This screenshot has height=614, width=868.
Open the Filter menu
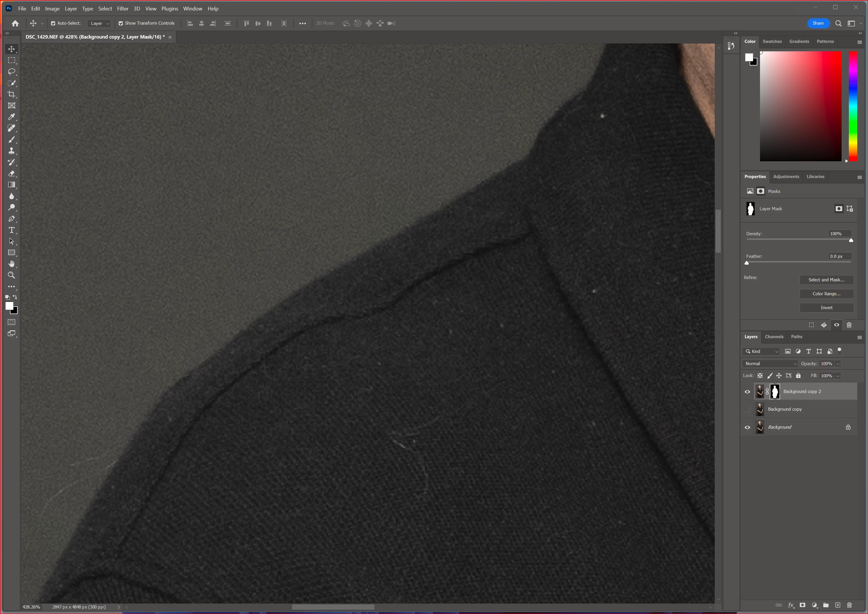[123, 9]
